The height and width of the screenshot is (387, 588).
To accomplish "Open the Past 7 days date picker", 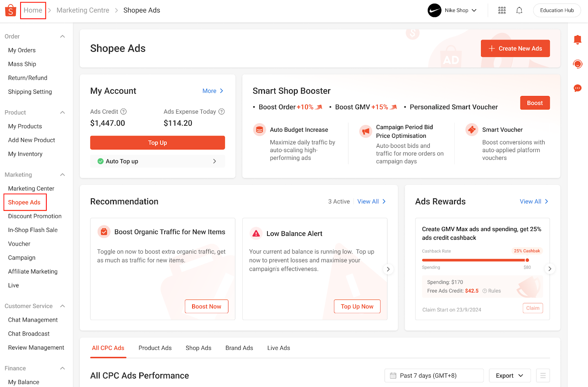I will point(434,376).
